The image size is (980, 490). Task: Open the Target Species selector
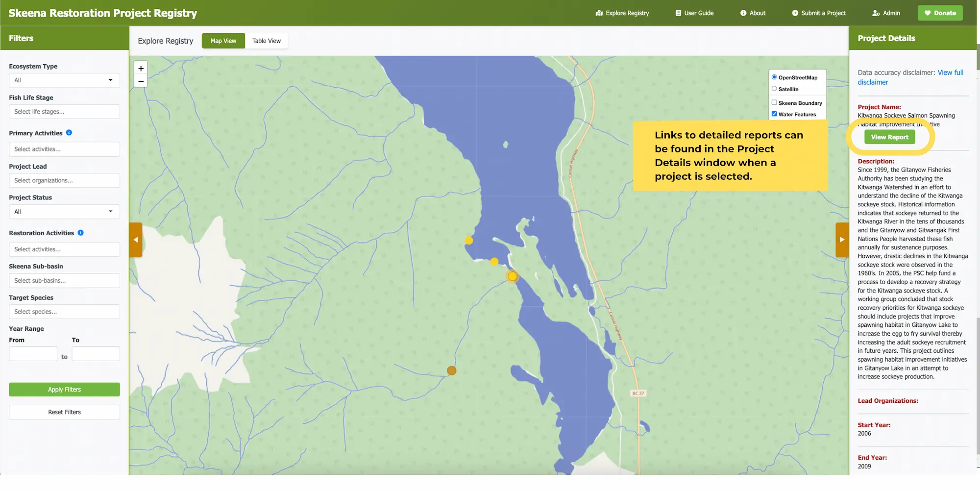tap(64, 312)
